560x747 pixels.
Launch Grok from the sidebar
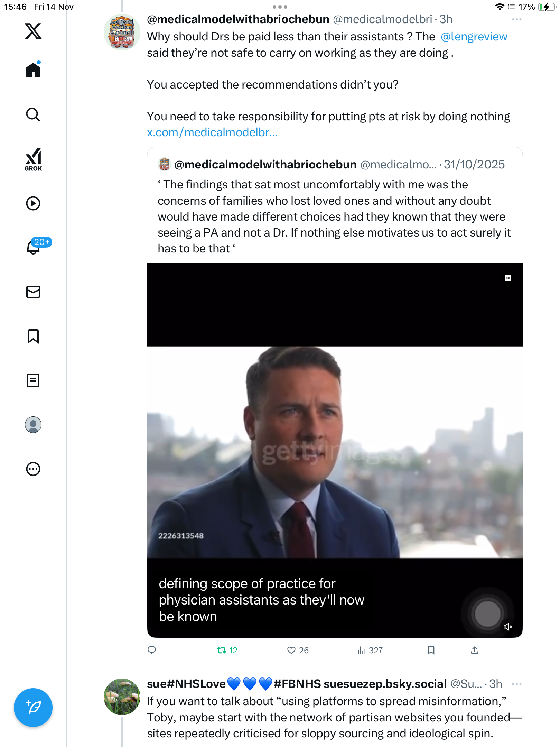coord(33,159)
